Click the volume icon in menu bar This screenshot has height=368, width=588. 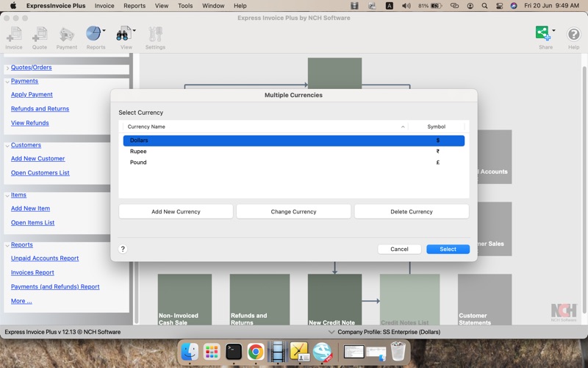pyautogui.click(x=406, y=6)
